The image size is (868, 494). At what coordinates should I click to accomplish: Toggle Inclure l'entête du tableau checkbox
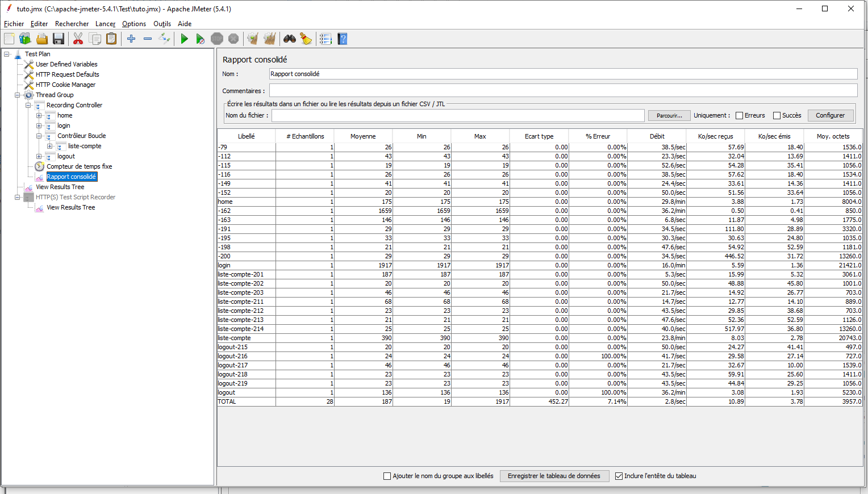coord(619,476)
